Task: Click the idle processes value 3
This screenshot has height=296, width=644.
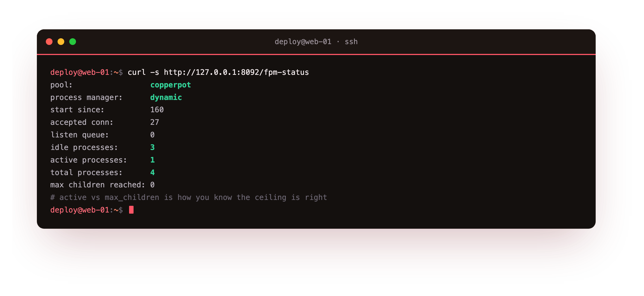Action: click(x=153, y=147)
